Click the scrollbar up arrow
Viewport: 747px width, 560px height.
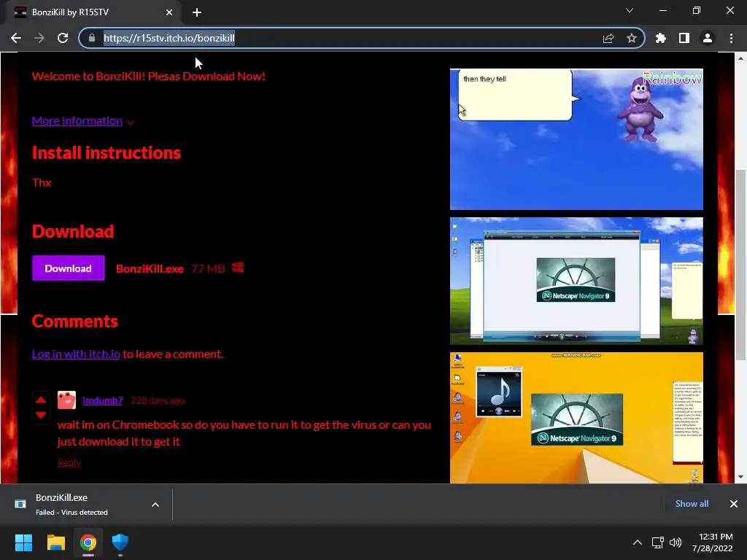740,58
